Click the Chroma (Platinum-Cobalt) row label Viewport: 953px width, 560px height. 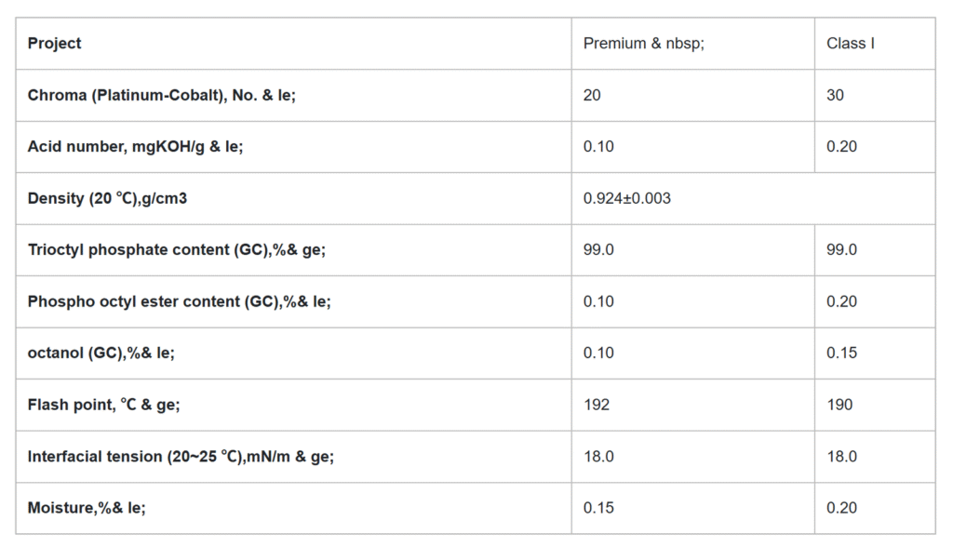point(162,95)
